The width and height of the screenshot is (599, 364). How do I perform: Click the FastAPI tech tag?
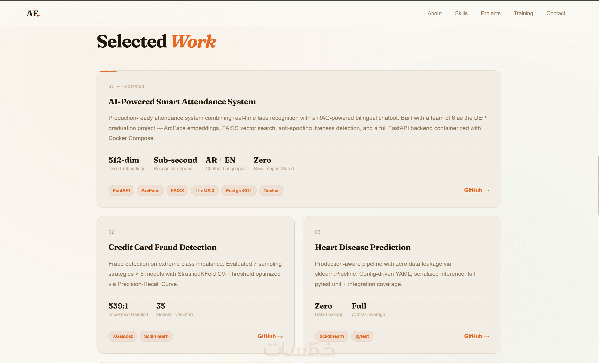[121, 191]
